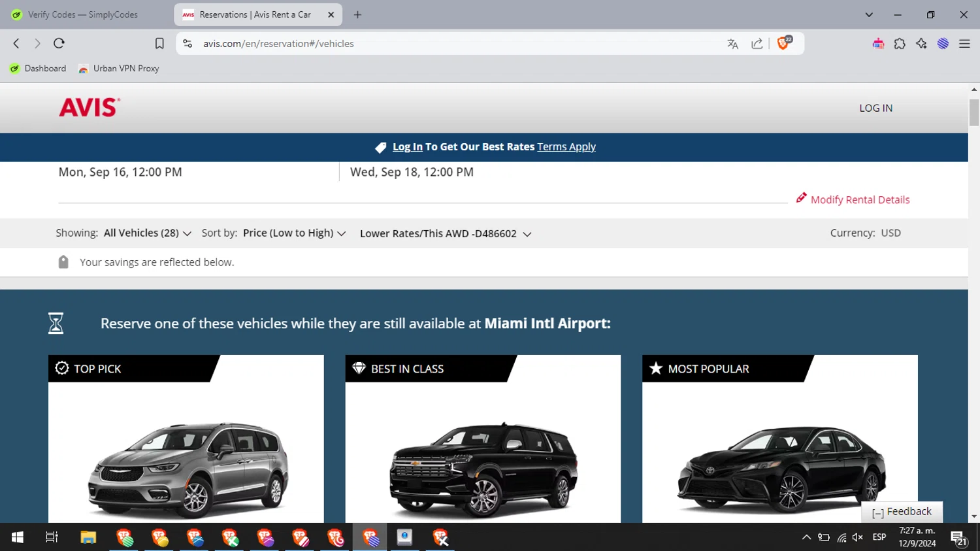This screenshot has width=980, height=551.
Task: Open a new browser tab
Action: (357, 14)
